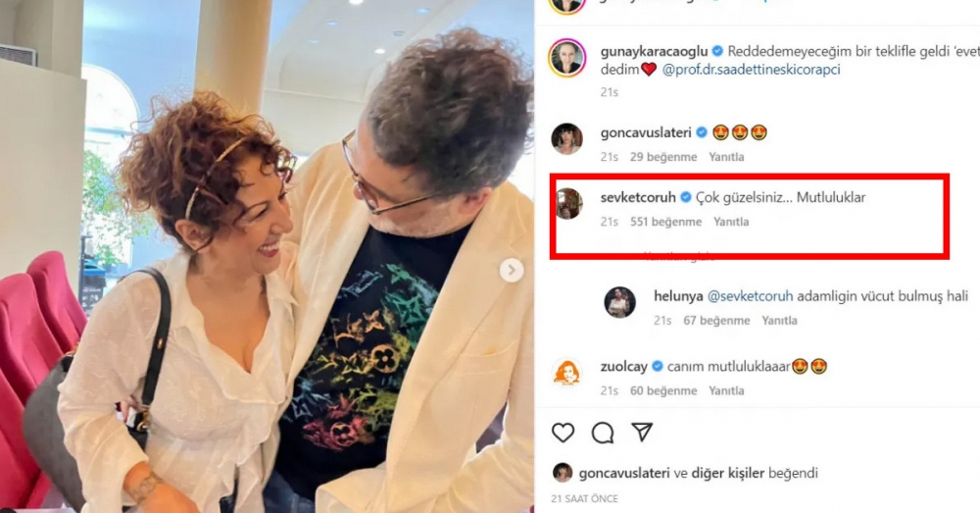
Task: Share the post with the paper plane icon
Action: tap(642, 432)
